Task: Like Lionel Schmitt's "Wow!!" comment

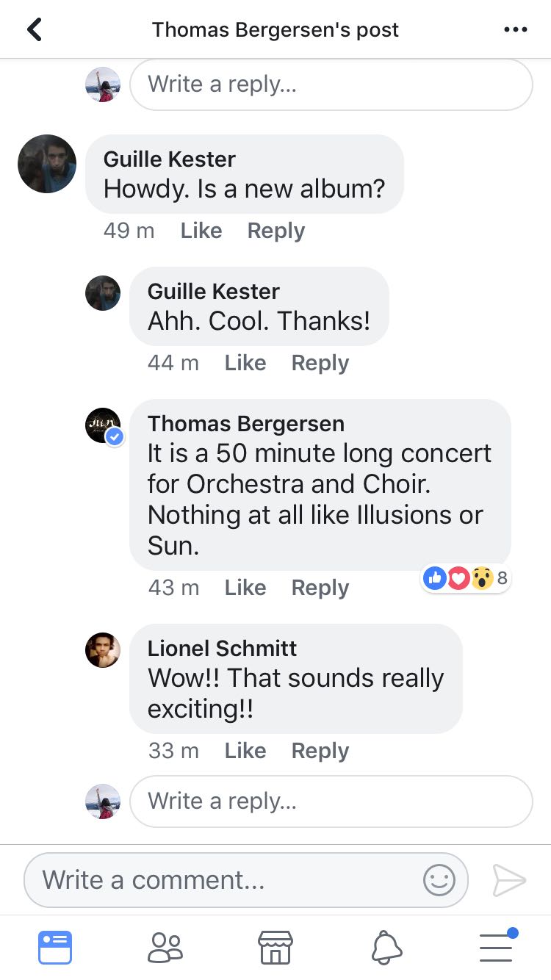Action: 245,751
